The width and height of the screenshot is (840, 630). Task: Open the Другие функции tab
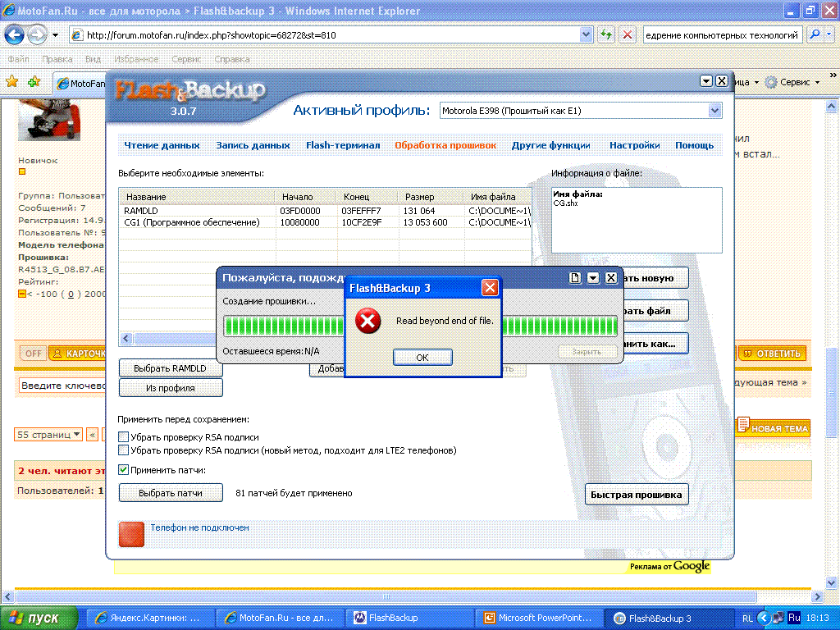coord(550,145)
